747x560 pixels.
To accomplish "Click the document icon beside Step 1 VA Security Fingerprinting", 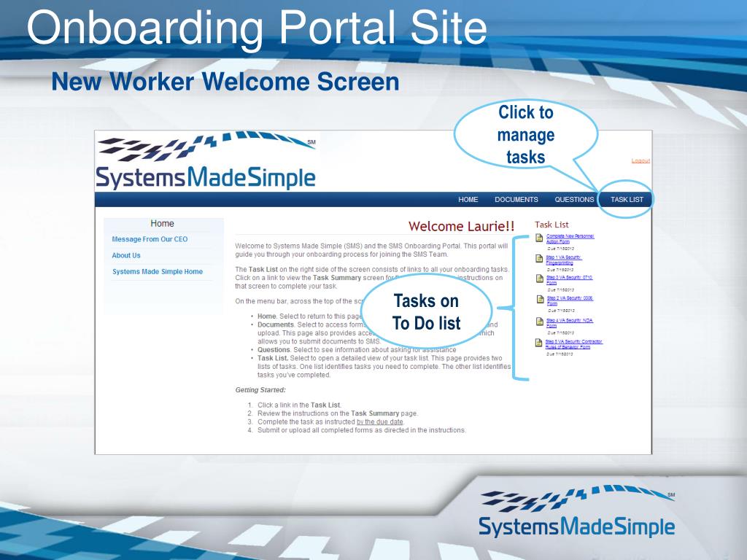I will tap(539, 259).
